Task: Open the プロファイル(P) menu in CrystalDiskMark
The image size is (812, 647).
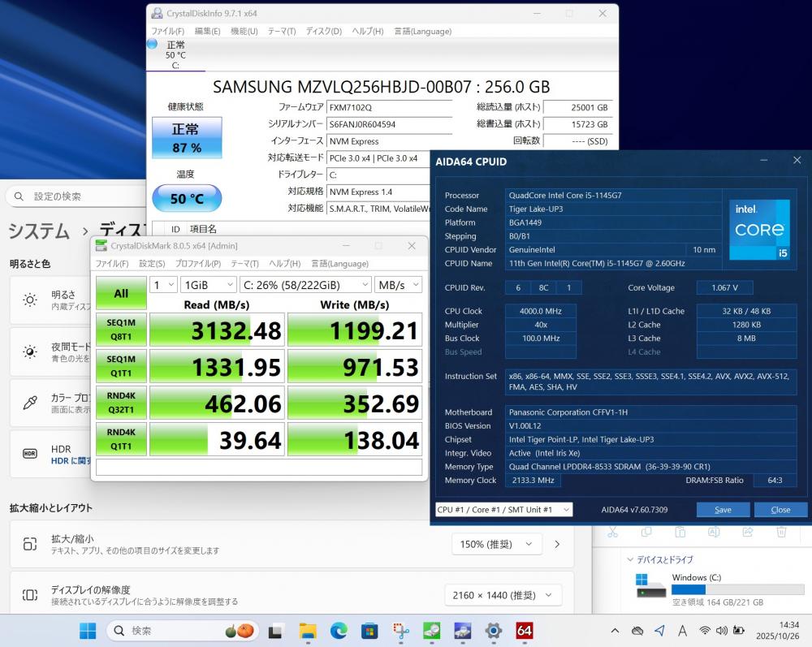Action: click(198, 264)
